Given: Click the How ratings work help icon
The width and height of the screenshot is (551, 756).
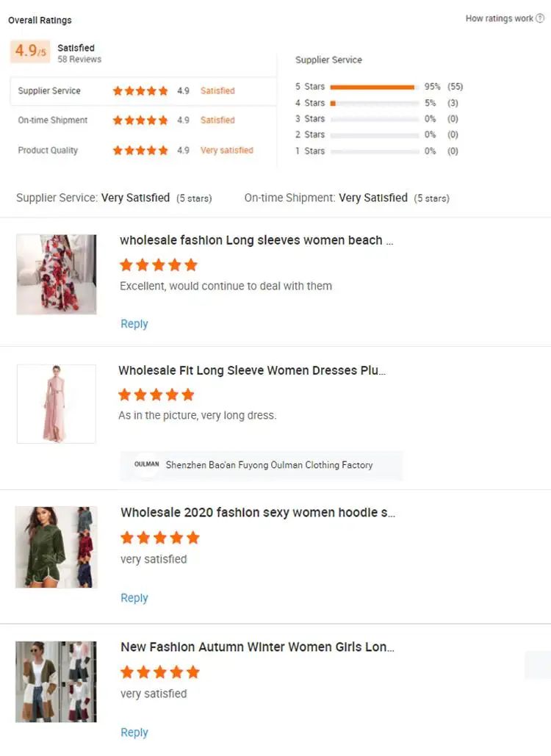Looking at the screenshot, I should click(540, 18).
